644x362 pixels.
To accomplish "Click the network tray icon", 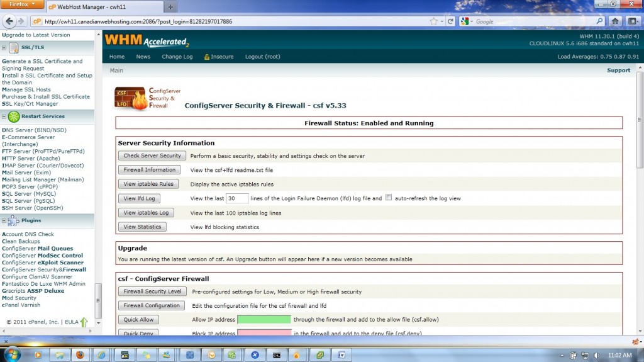I will [x=585, y=355].
